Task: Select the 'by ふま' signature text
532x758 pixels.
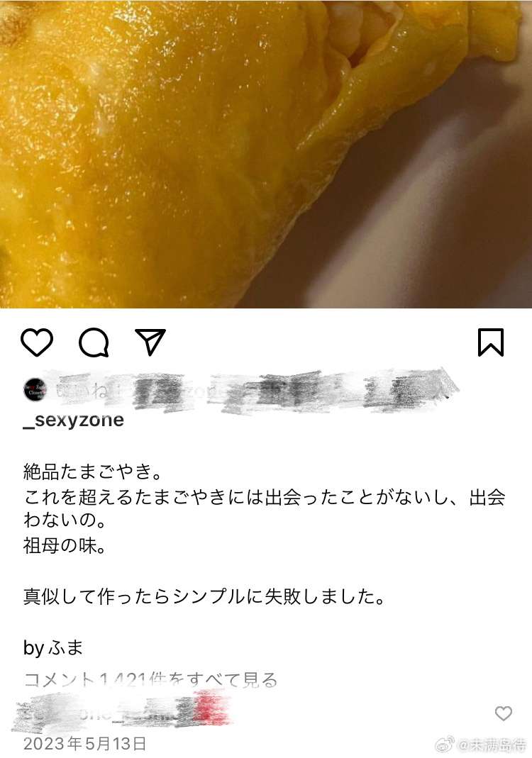Action: point(53,647)
